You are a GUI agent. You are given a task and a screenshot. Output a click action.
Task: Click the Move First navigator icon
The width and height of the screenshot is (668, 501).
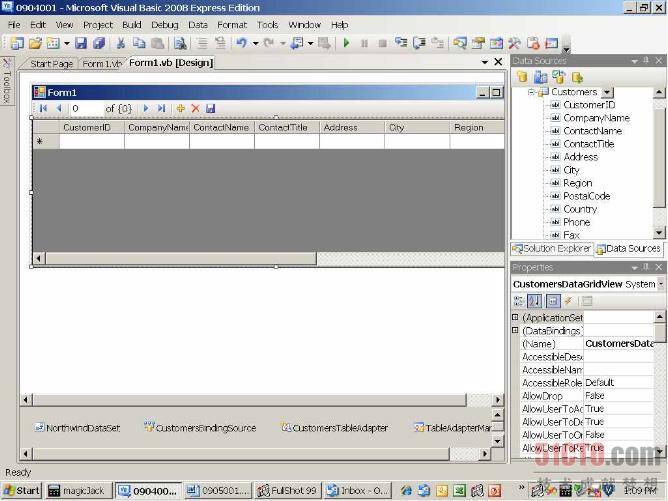click(x=43, y=108)
